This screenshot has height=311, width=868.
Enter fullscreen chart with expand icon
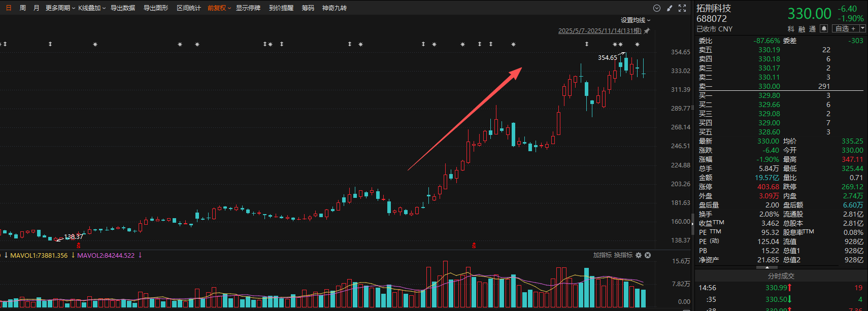click(x=682, y=8)
